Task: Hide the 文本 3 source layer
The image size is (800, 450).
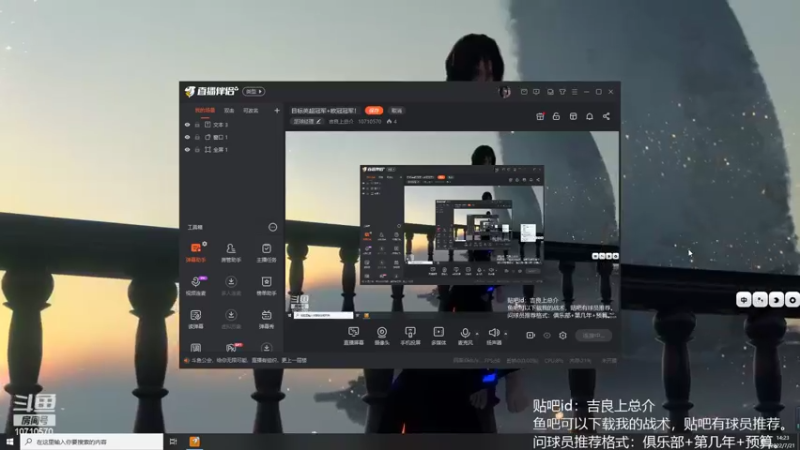Action: [x=187, y=124]
